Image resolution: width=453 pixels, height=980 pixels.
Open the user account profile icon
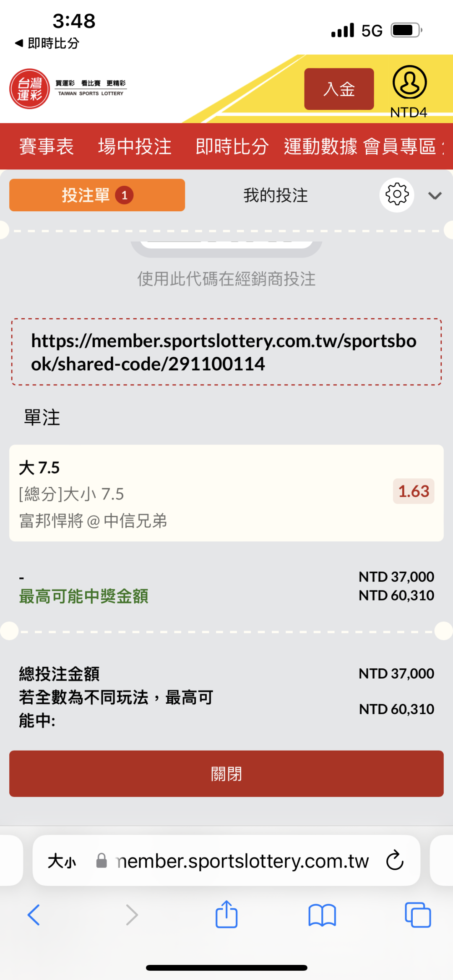click(409, 83)
